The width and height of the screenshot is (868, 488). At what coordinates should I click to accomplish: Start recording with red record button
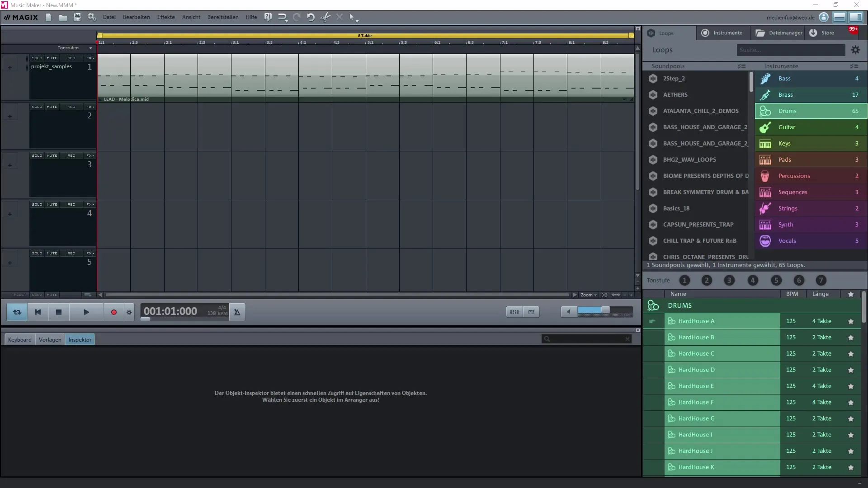114,312
